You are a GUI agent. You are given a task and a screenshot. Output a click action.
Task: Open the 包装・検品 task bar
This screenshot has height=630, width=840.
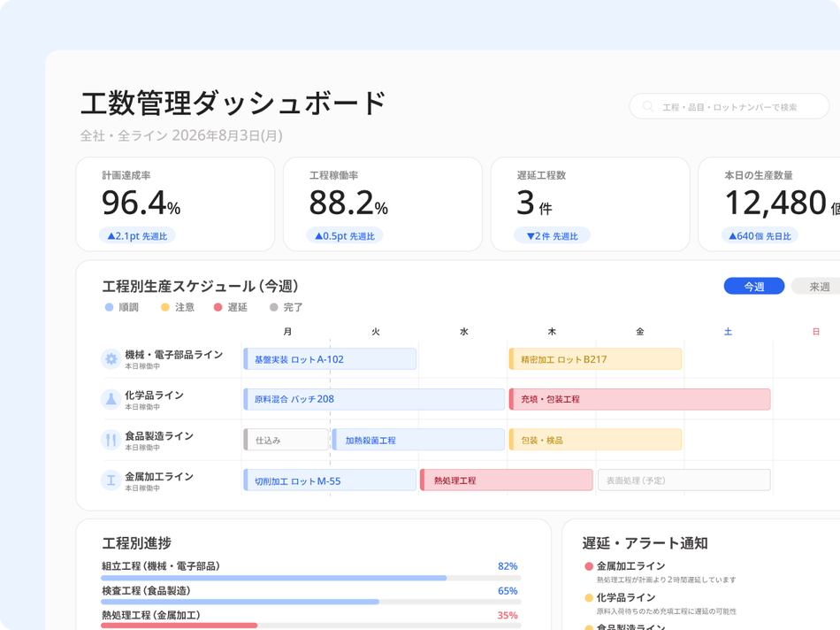(x=595, y=440)
